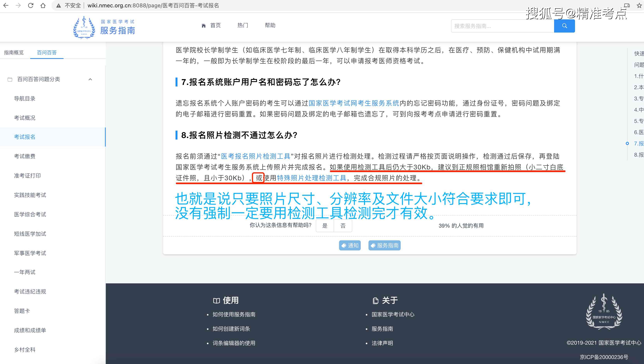Switch to the 百问百答 tab
644x364 pixels.
pos(47,52)
